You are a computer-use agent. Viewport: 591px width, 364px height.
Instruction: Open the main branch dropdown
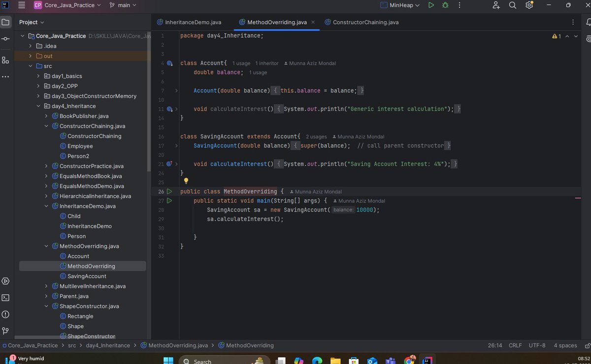123,5
